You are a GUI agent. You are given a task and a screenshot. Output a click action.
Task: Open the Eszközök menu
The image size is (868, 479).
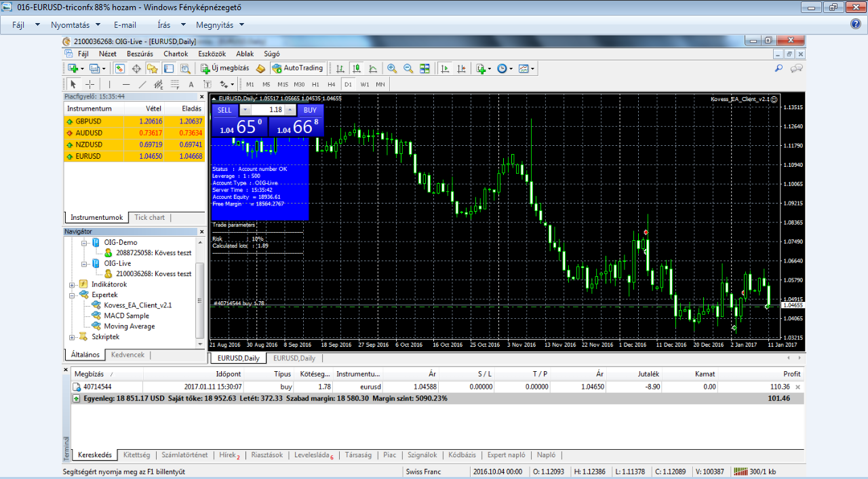pos(212,54)
